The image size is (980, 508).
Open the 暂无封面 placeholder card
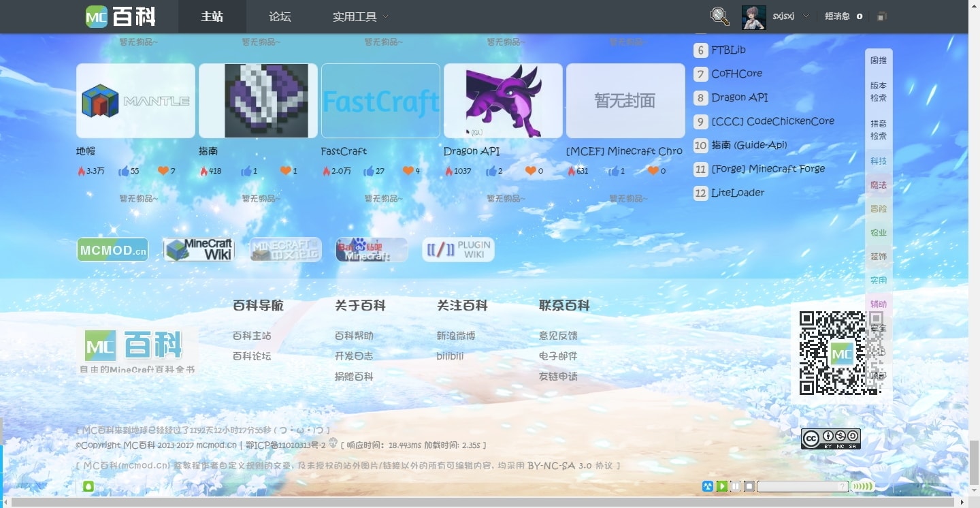coord(625,101)
